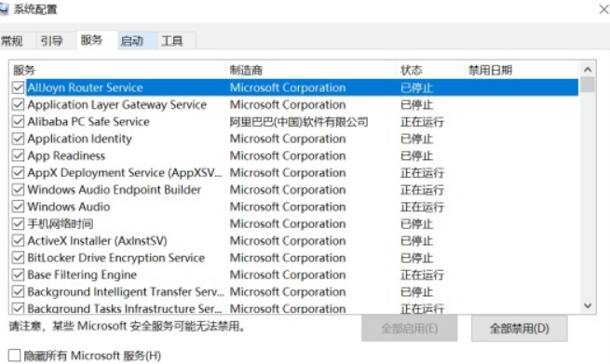Image resolution: width=610 pixels, height=364 pixels.
Task: Uncheck the Windows Audio service checkbox
Action: [18, 207]
